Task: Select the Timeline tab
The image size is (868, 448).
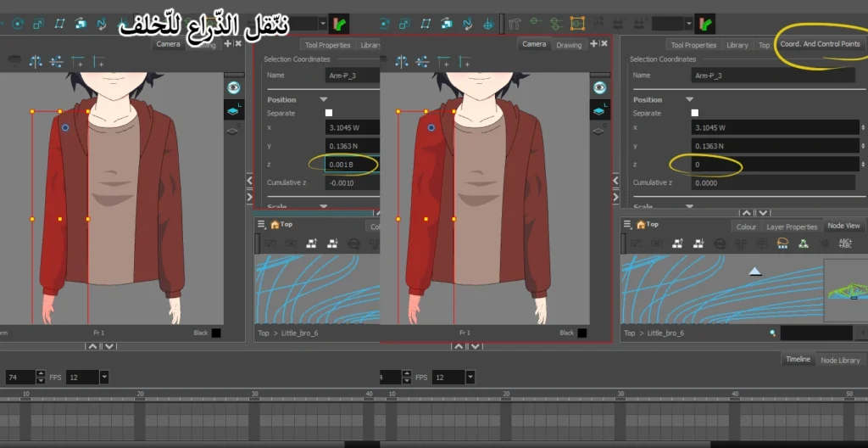Action: [798, 359]
